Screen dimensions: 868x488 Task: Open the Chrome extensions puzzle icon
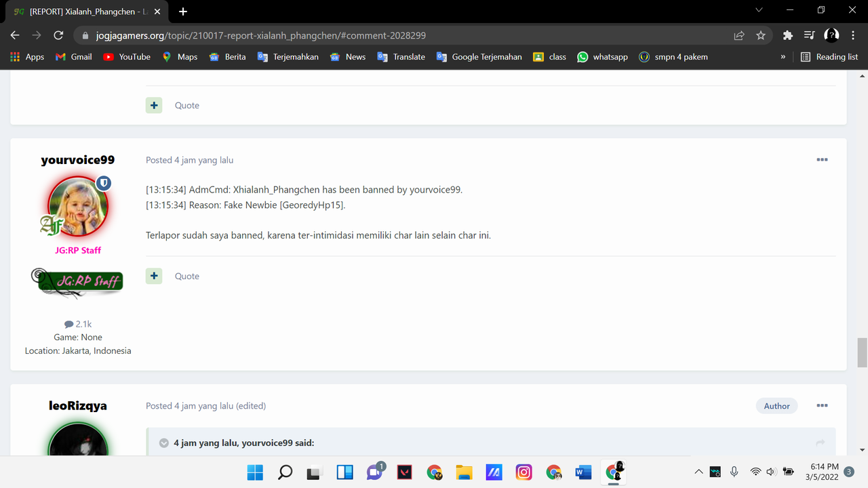pos(787,35)
